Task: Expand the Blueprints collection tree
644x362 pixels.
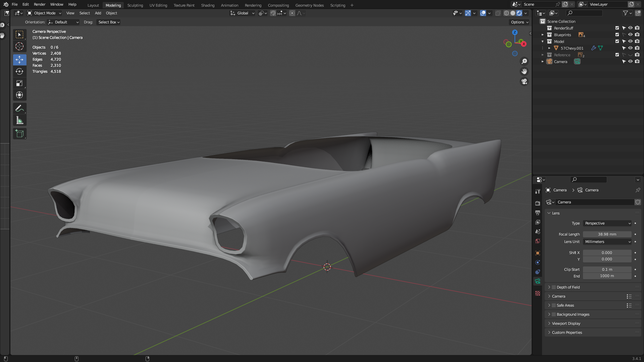Action: click(x=542, y=35)
